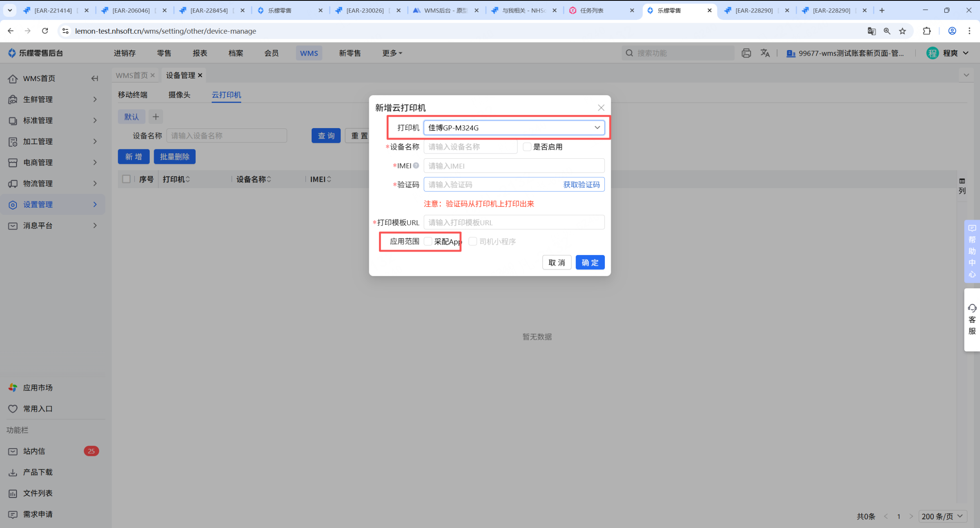The width and height of the screenshot is (980, 528).
Task: Click the language translate icon in header
Action: tap(765, 53)
